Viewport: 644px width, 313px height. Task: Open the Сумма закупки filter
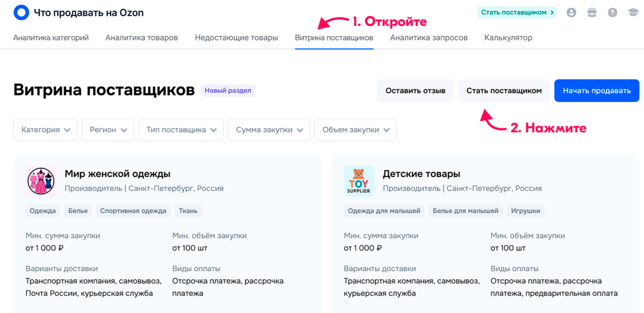pyautogui.click(x=269, y=130)
